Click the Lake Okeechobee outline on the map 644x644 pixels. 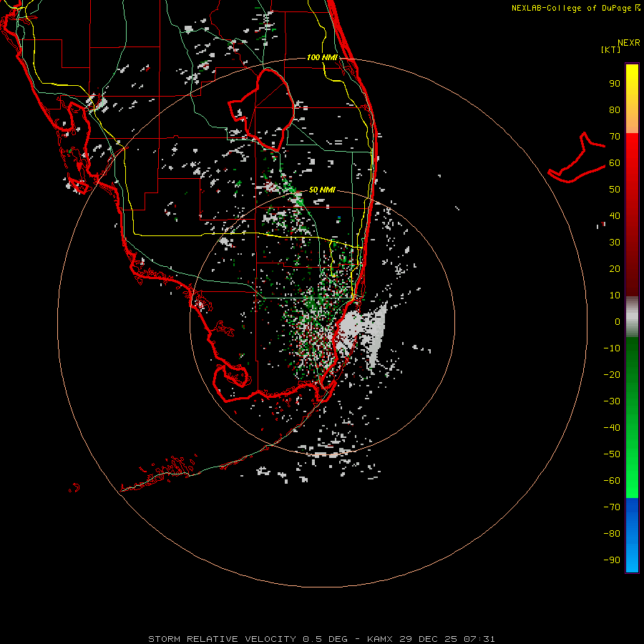(x=262, y=109)
